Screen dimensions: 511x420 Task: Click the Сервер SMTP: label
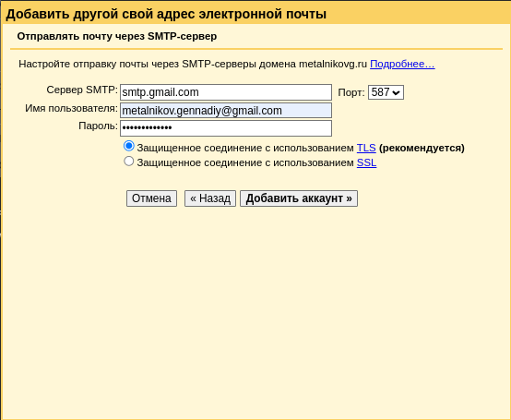[82, 90]
